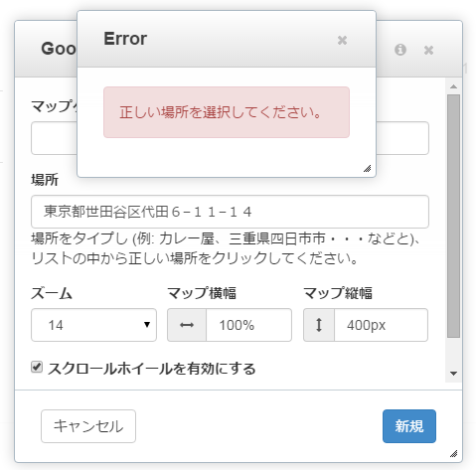This screenshot has width=476, height=470.
Task: Click the キャンセル button
Action: point(88,426)
